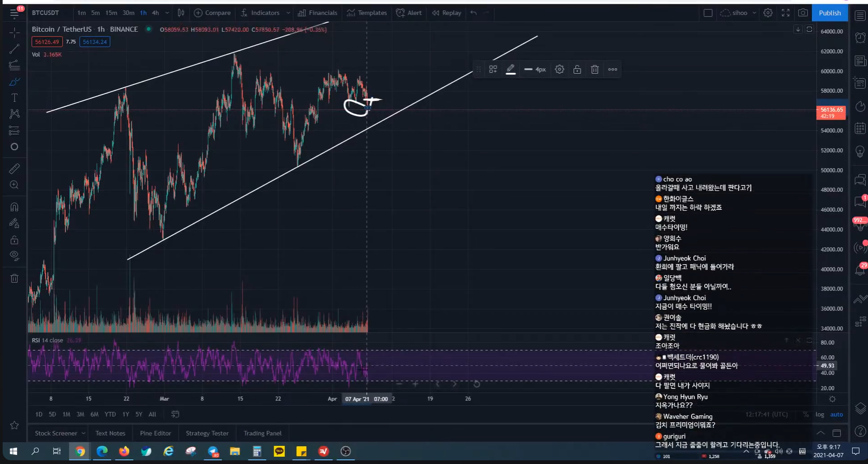Switch to the 5m timeframe
The height and width of the screenshot is (464, 868).
point(95,13)
